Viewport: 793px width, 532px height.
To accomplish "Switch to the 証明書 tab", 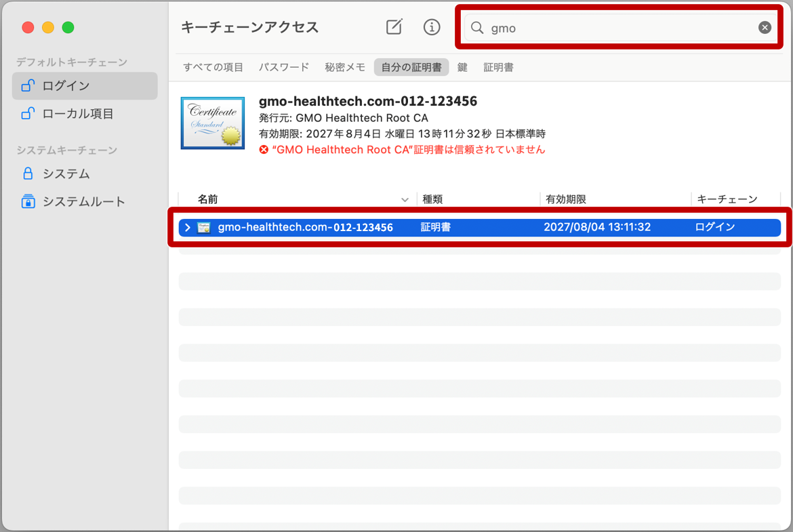I will click(498, 67).
